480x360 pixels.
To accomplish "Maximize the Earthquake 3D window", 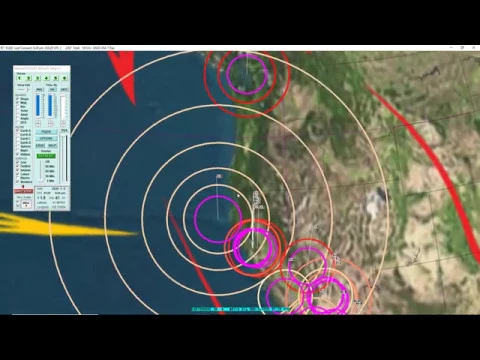I will [462, 48].
